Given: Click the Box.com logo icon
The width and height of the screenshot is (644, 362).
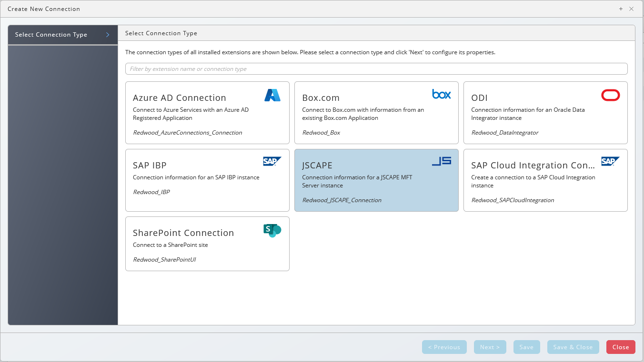Looking at the screenshot, I should (442, 94).
